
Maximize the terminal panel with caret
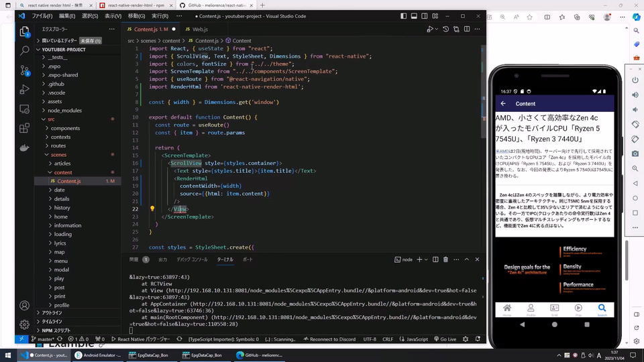click(467, 259)
